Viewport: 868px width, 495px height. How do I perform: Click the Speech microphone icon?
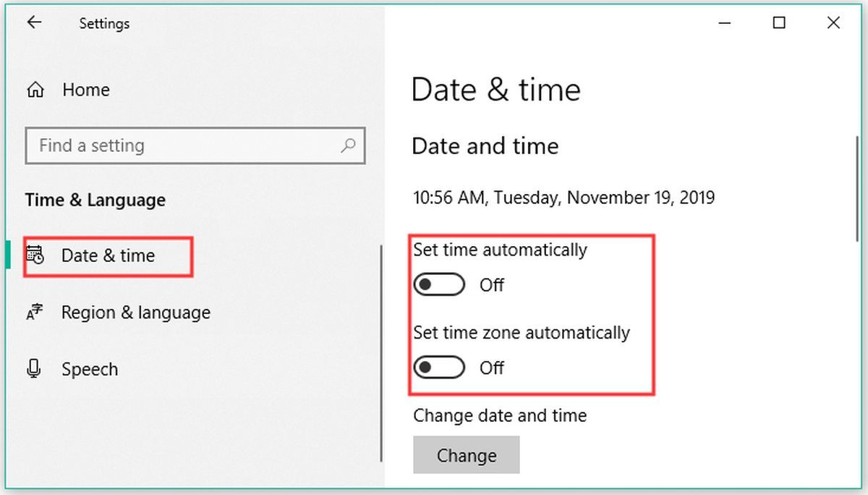34,369
